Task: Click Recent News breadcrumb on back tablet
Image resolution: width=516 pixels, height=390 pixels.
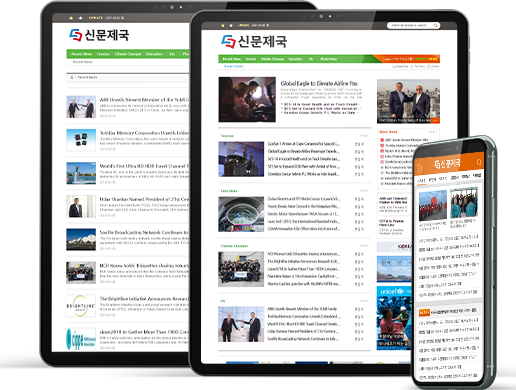Action: (x=87, y=77)
